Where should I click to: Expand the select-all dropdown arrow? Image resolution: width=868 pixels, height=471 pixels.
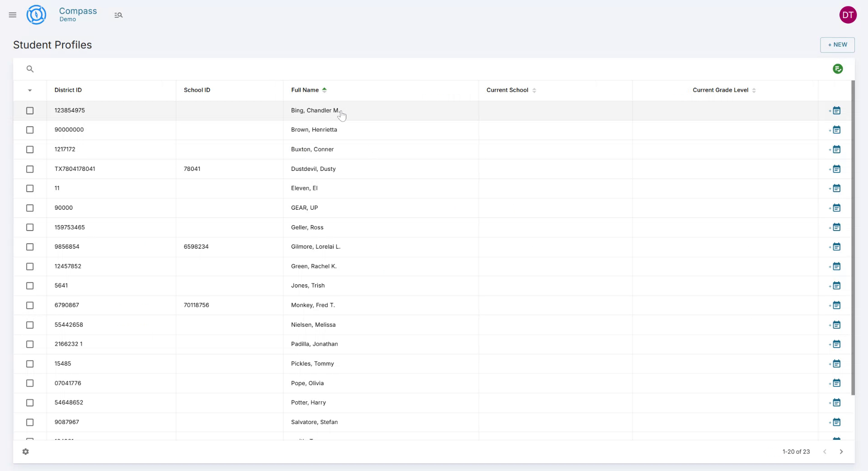point(30,90)
